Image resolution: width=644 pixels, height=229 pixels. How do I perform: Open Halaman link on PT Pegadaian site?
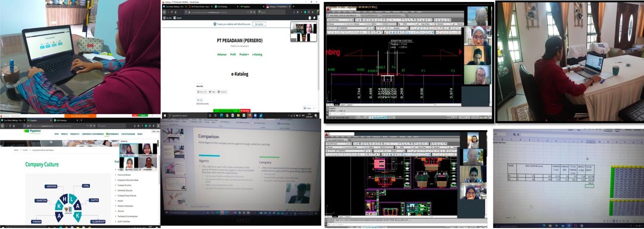[x=222, y=55]
